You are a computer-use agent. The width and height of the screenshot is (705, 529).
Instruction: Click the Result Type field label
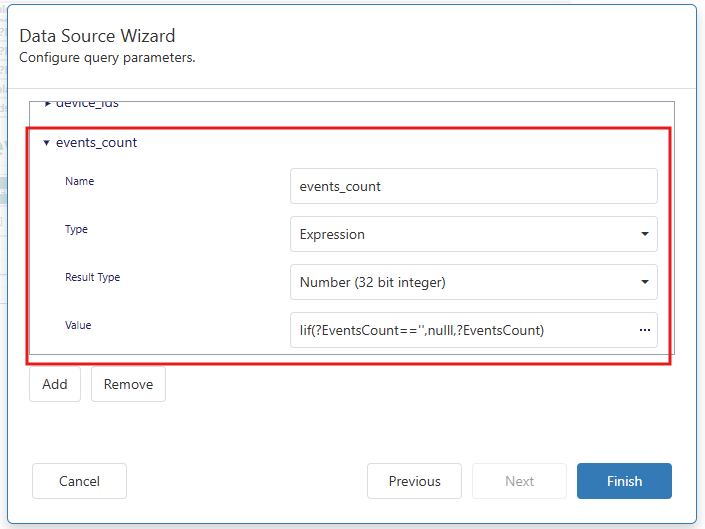(x=93, y=277)
